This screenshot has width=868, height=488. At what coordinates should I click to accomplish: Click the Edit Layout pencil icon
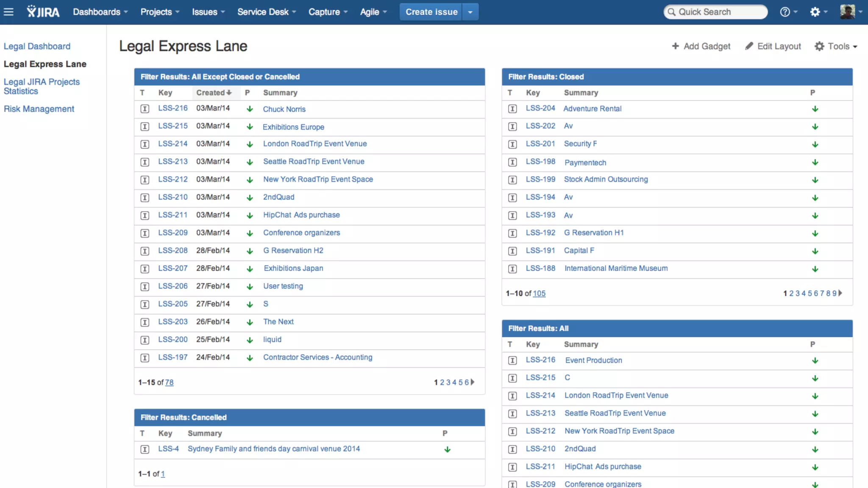749,46
